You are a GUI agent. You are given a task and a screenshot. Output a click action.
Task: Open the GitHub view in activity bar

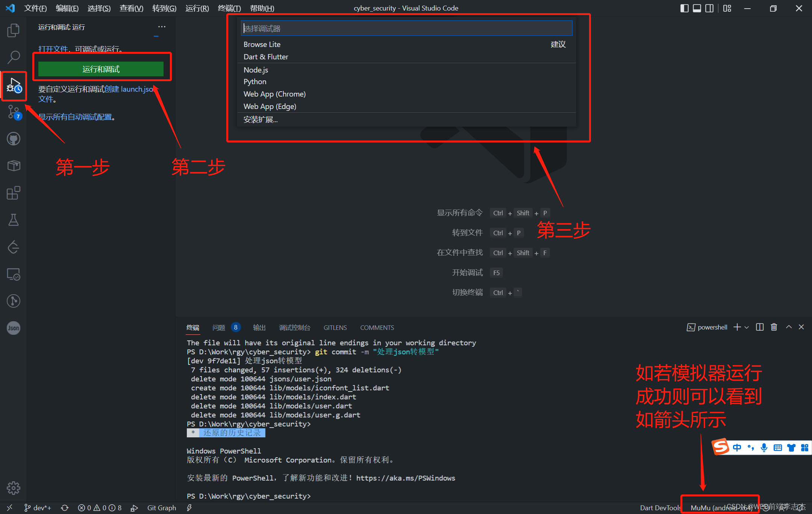click(x=14, y=139)
